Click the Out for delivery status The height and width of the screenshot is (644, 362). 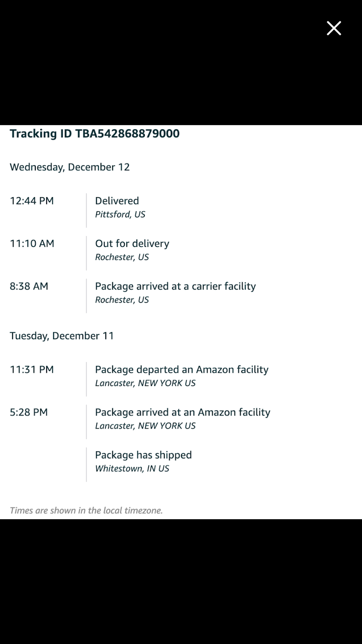click(x=132, y=244)
